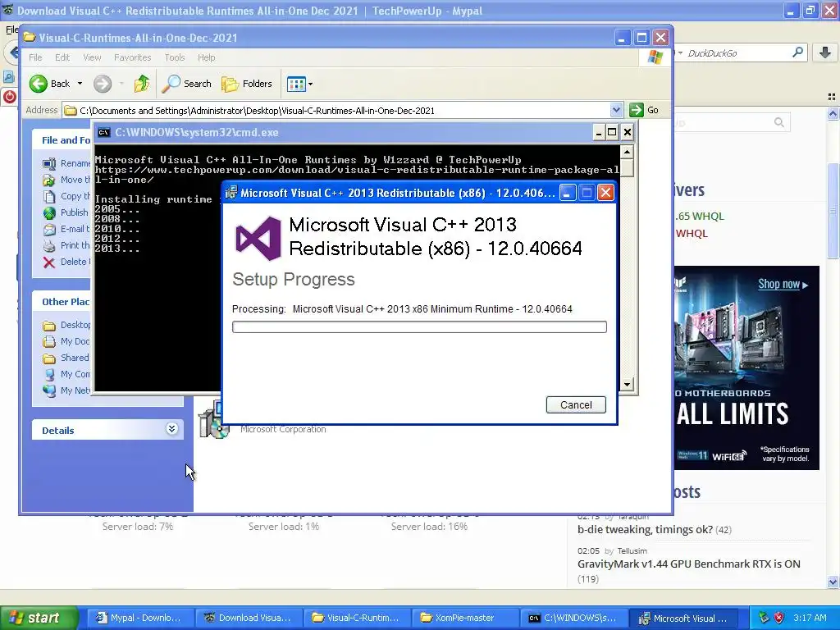Open Desktop in Other Places

tap(67, 325)
